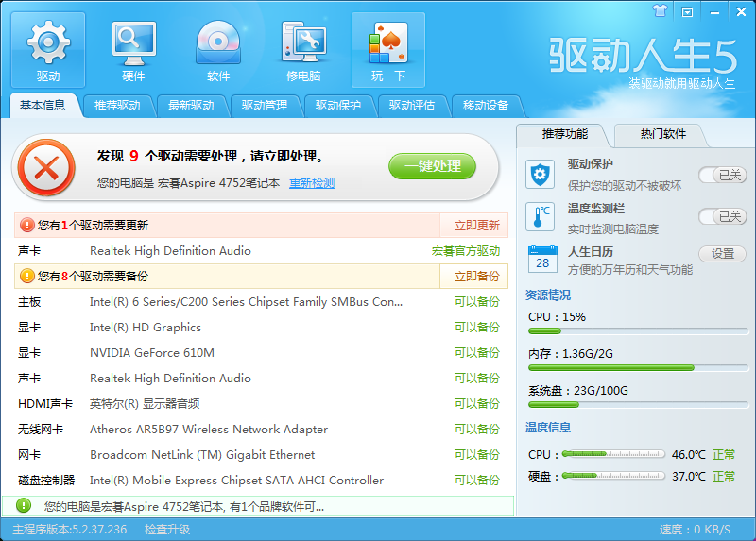This screenshot has width=756, height=541.
Task: Click the 内存 usage progress bar
Action: (x=638, y=367)
